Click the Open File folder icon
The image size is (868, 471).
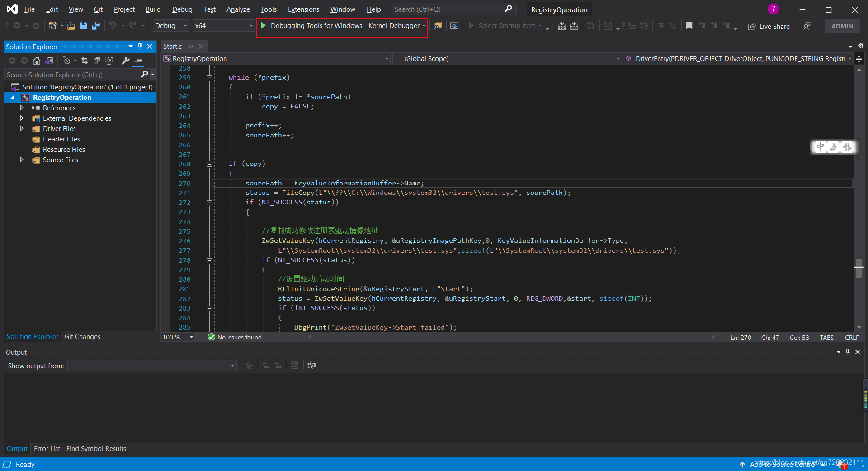coord(71,26)
